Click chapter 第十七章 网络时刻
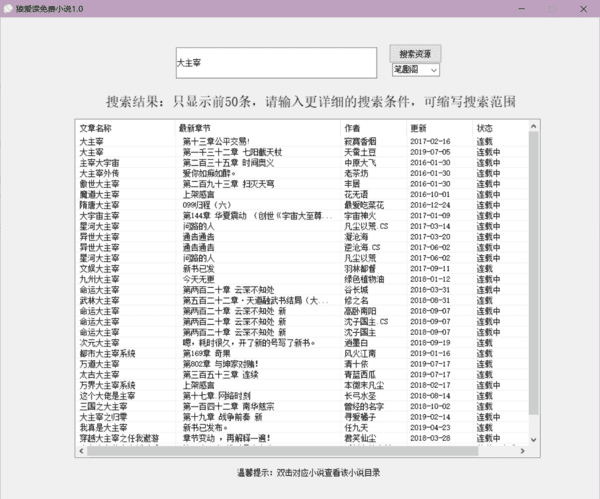Screen dimensions: 600x499 pos(217,396)
